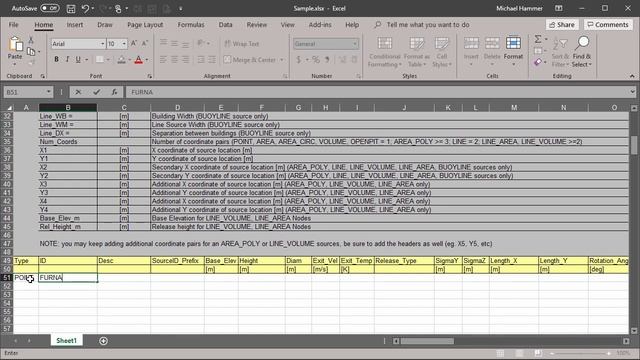
Task: Click the Find & Select magnifier icon
Action: pos(583,43)
